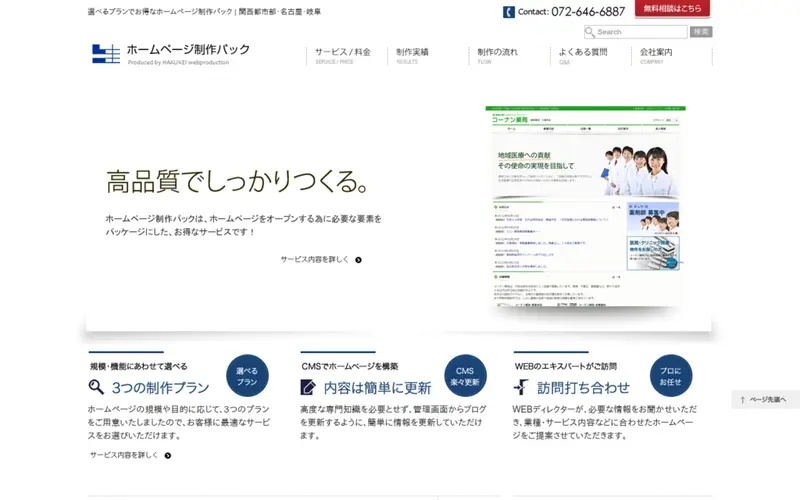This screenshot has height=500, width=800.
Task: Select the 会社案内 menu item
Action: pyautogui.click(x=656, y=55)
